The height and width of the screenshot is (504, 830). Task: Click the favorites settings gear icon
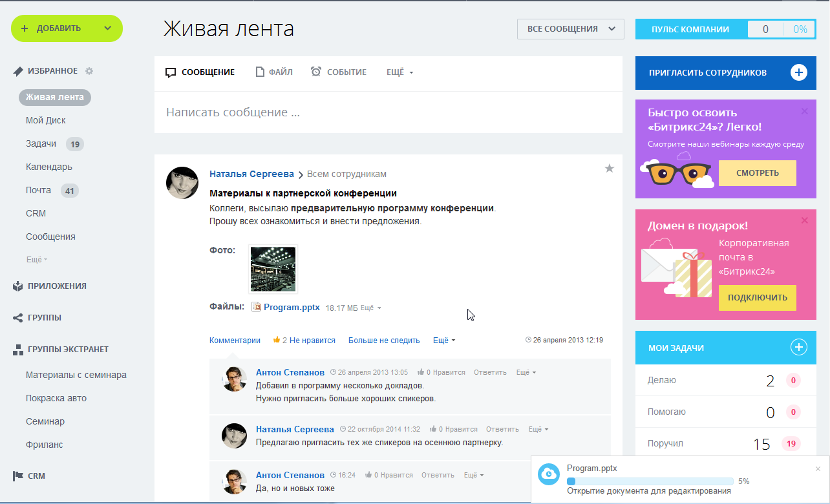tap(89, 71)
